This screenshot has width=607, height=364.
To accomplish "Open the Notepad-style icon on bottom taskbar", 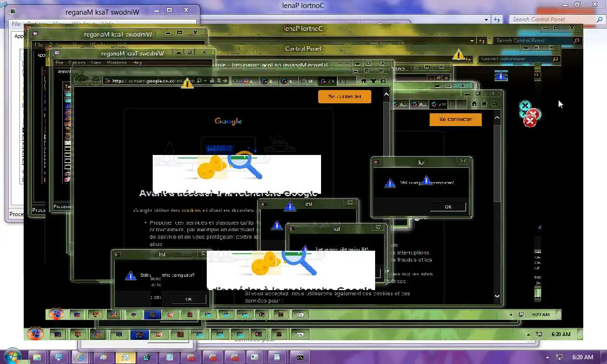I will pyautogui.click(x=169, y=357).
